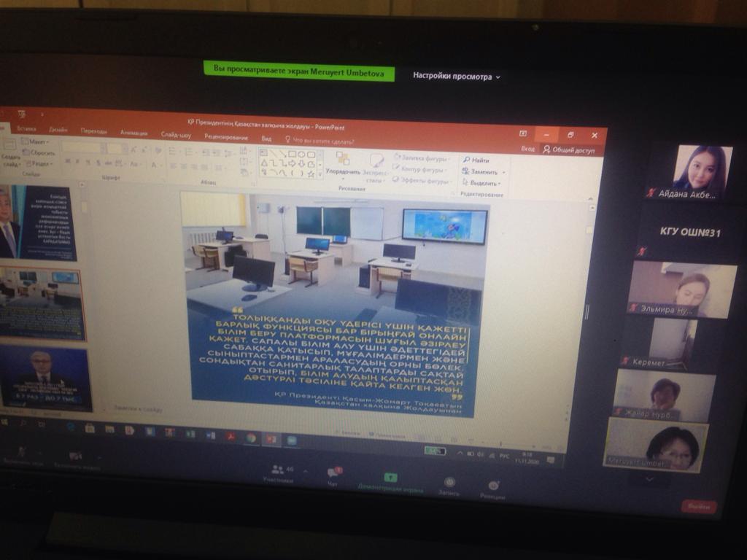Start recording with the Запись button
This screenshot has height=560, width=747.
(449, 484)
